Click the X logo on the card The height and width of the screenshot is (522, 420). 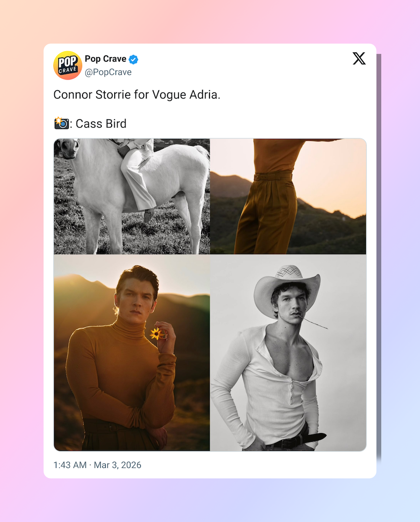pyautogui.click(x=359, y=59)
